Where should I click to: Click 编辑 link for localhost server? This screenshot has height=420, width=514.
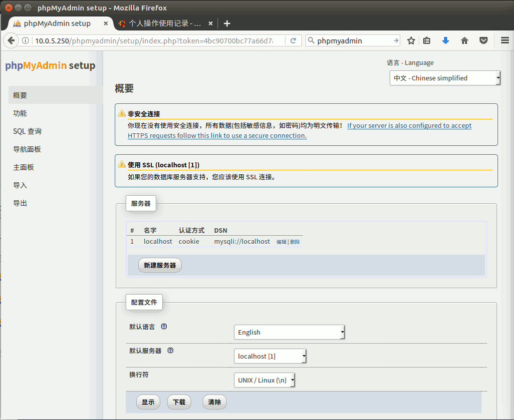pyautogui.click(x=281, y=242)
